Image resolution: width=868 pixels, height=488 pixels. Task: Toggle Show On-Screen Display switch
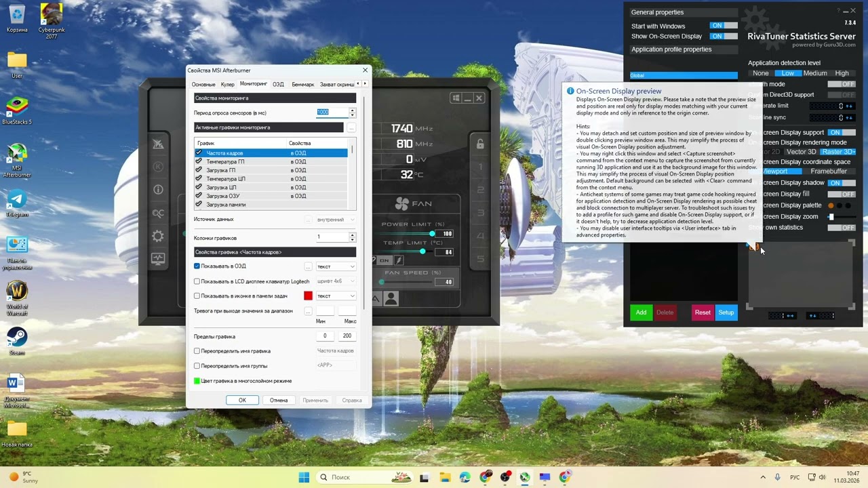724,36
